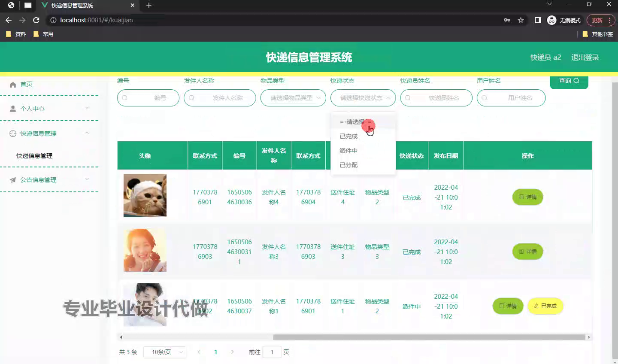Click yellow 已完成 button for 发件人名称1 row
The image size is (618, 364).
tap(545, 306)
